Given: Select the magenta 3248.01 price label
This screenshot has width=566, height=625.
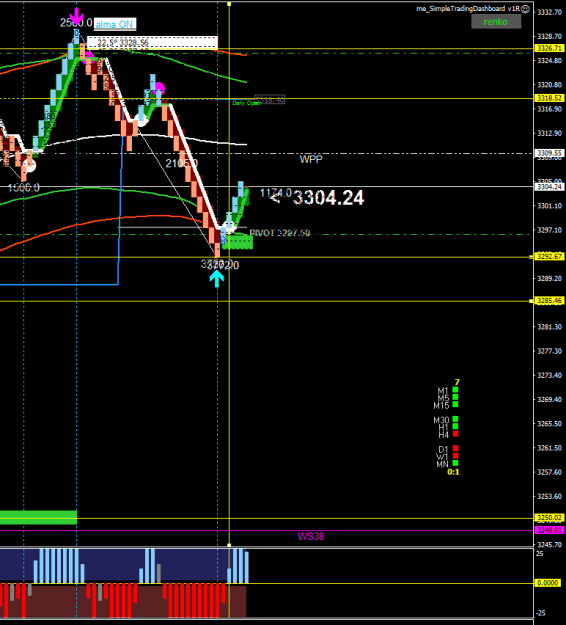Looking at the screenshot, I should [550, 530].
